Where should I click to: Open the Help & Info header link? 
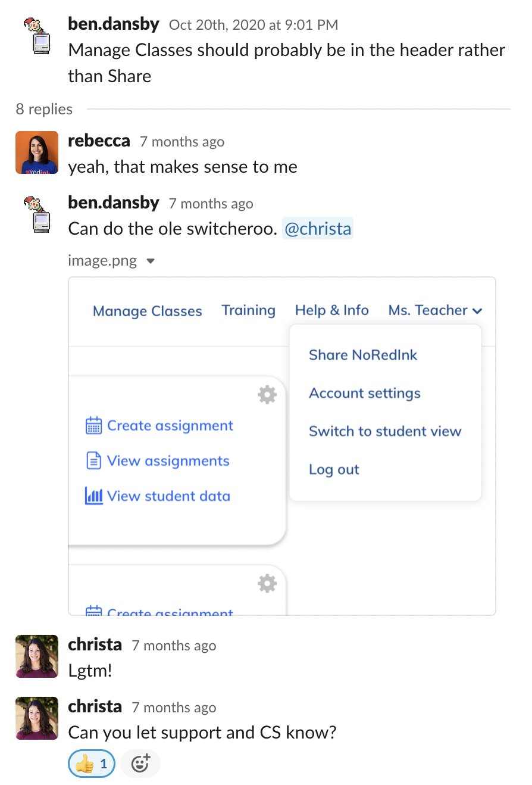click(331, 310)
